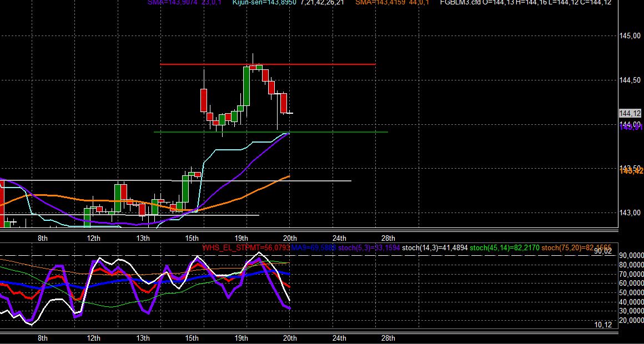Click the FGBLM3.cfd OHLC header text

tap(525, 2)
